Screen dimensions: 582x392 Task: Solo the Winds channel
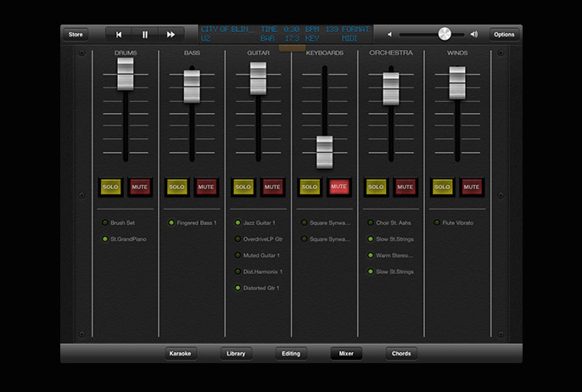tap(443, 187)
